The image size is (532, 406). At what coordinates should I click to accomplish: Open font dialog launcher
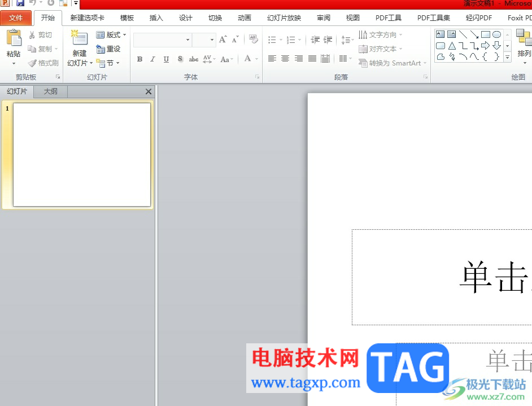point(257,77)
